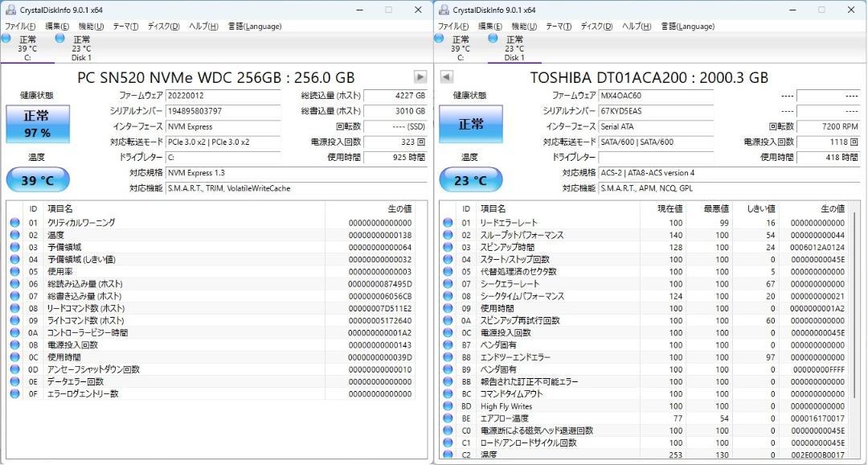This screenshot has height=465, width=868.
Task: Click status orb for ライトコマンド数 (ホスト) row
Action: point(14,320)
